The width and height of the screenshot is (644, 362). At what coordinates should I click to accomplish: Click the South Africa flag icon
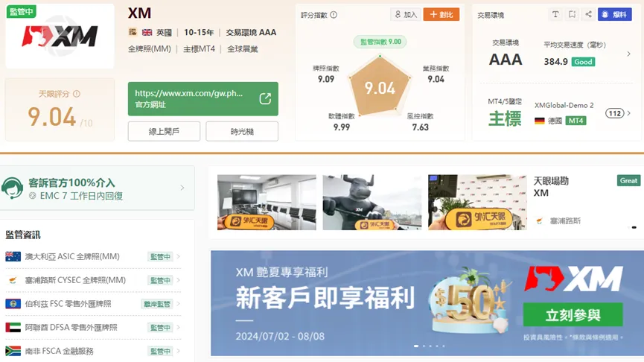click(13, 351)
